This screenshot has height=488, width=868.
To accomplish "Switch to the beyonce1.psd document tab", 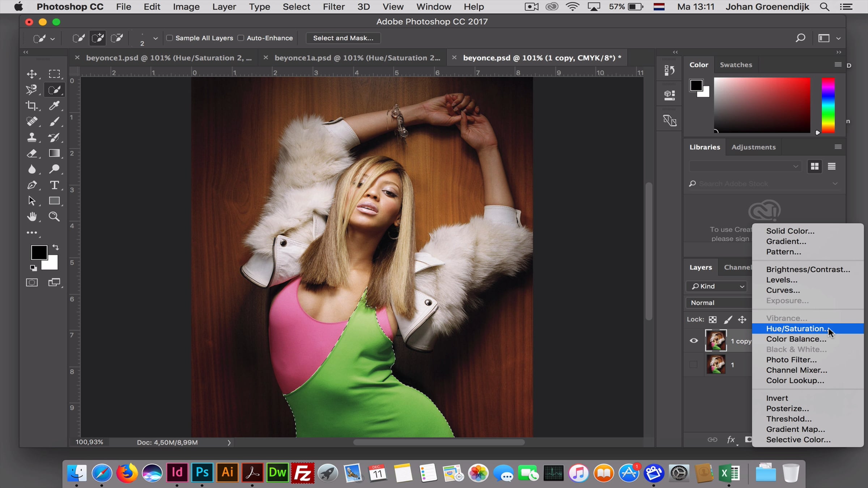I will click(x=169, y=58).
